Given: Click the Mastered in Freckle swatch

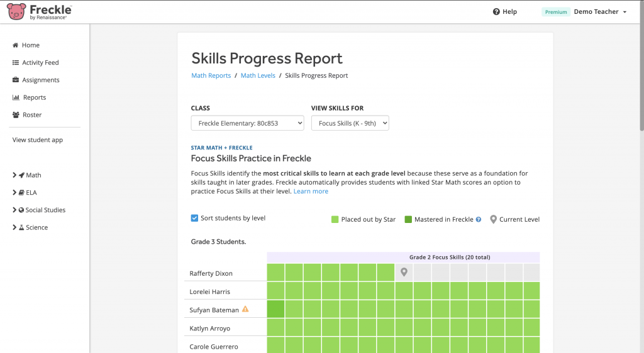Looking at the screenshot, I should 408,219.
